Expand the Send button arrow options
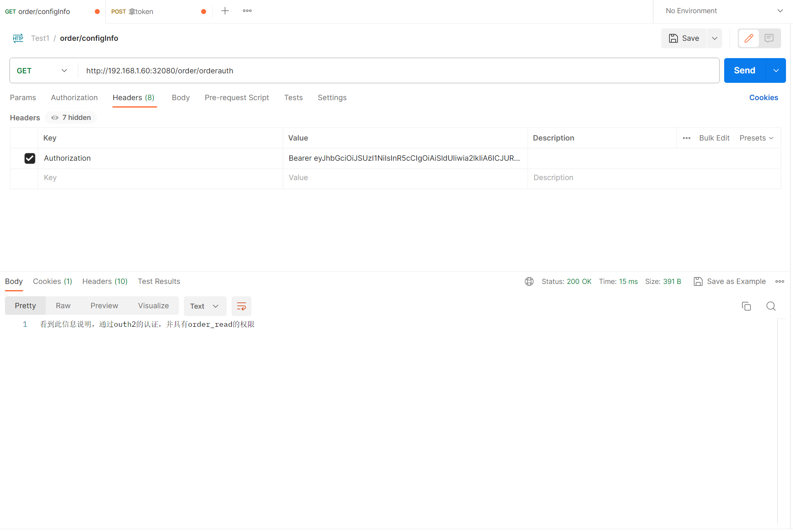This screenshot has height=532, width=793. click(776, 71)
